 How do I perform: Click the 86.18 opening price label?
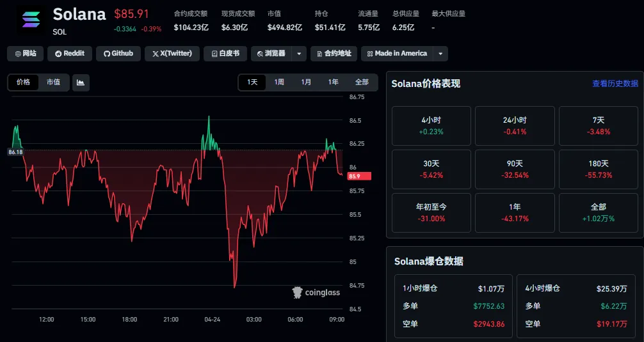(15, 152)
